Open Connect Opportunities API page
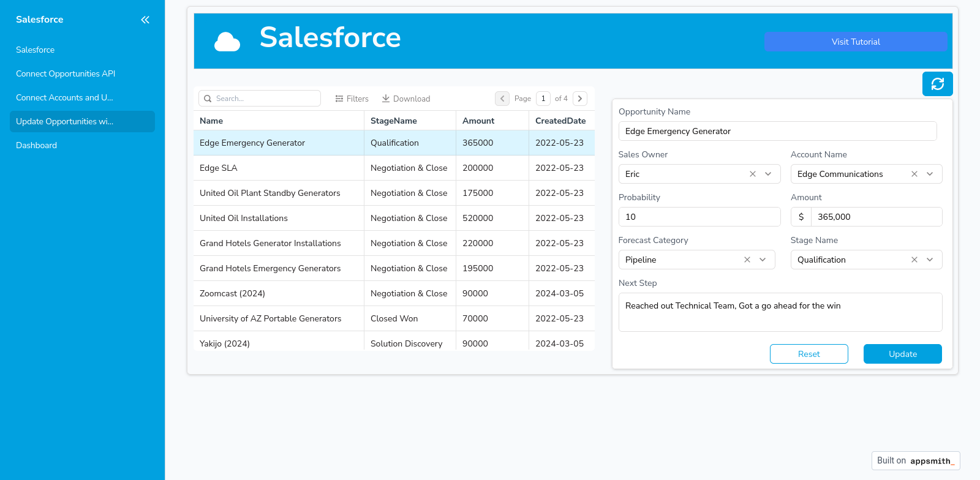The image size is (980, 480). pos(66,73)
